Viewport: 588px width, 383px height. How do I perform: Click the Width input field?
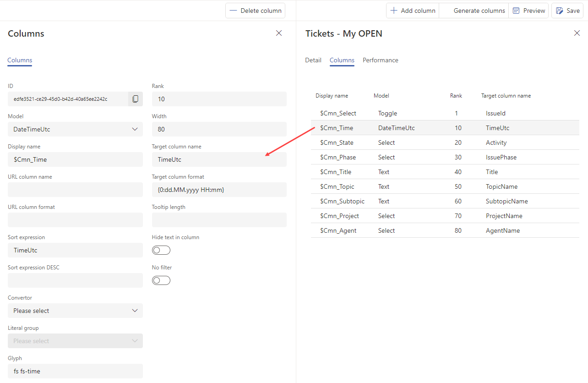coord(219,129)
